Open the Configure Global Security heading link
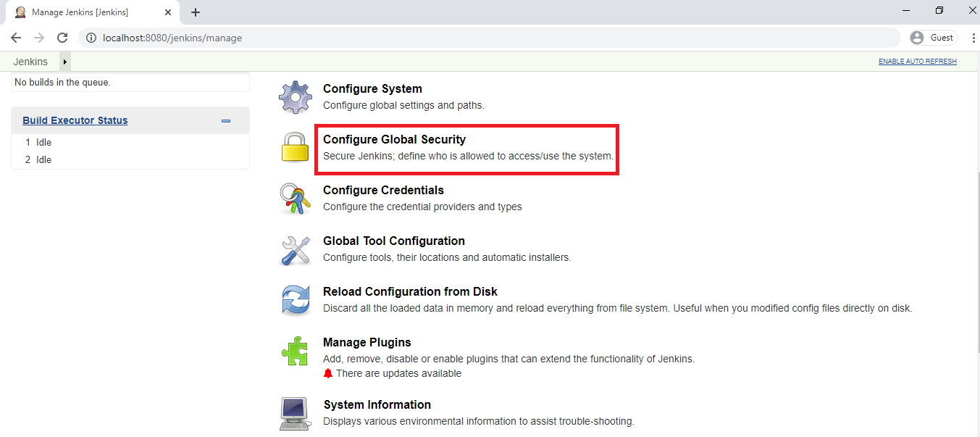This screenshot has height=437, width=980. 394,139
